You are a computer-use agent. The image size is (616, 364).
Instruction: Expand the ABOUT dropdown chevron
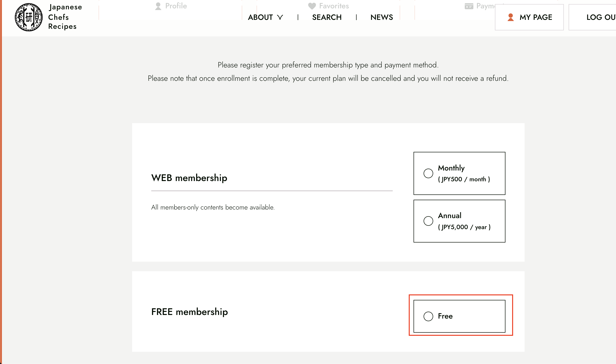[280, 17]
